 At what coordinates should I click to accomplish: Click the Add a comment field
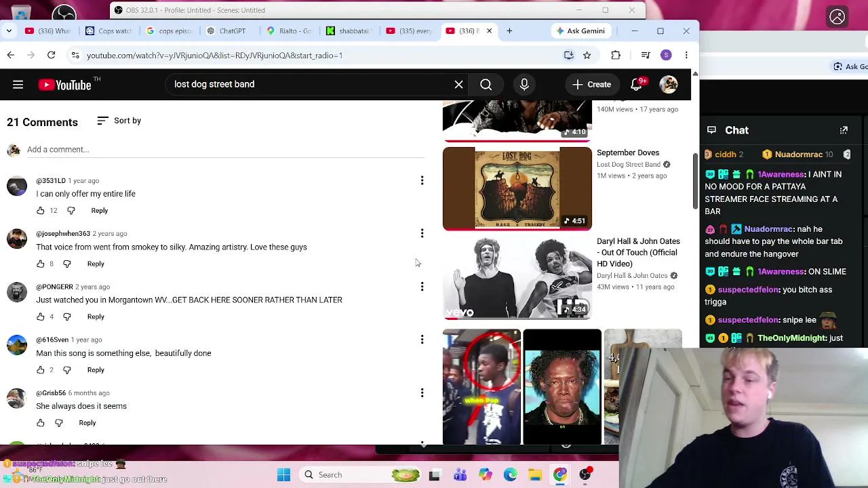pyautogui.click(x=226, y=150)
